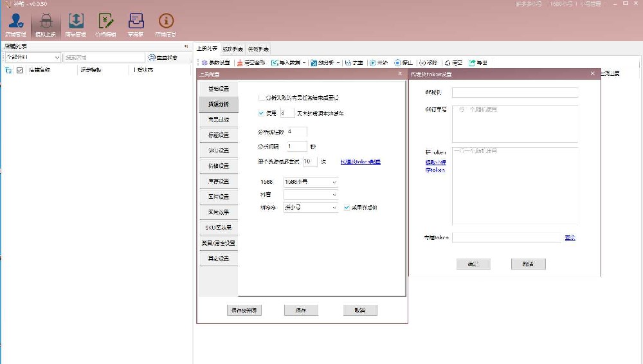Open the image settings side tab
643x364 pixels.
(x=219, y=197)
